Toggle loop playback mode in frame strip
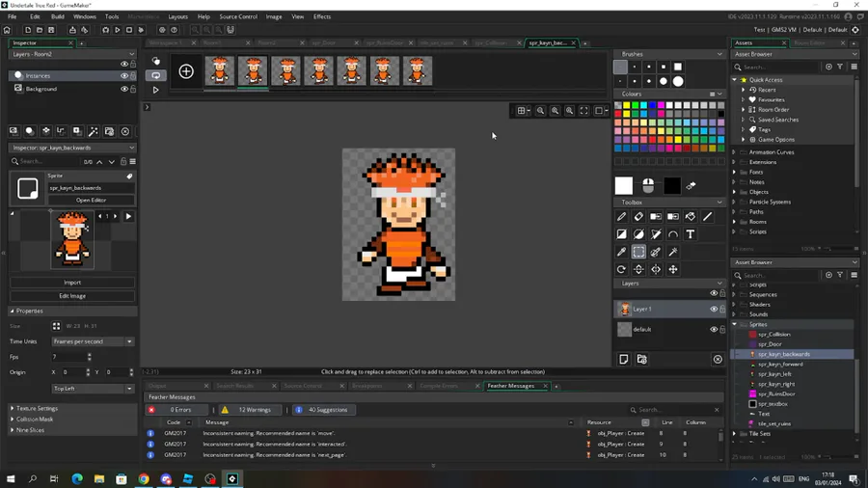The image size is (868, 488). [x=156, y=75]
